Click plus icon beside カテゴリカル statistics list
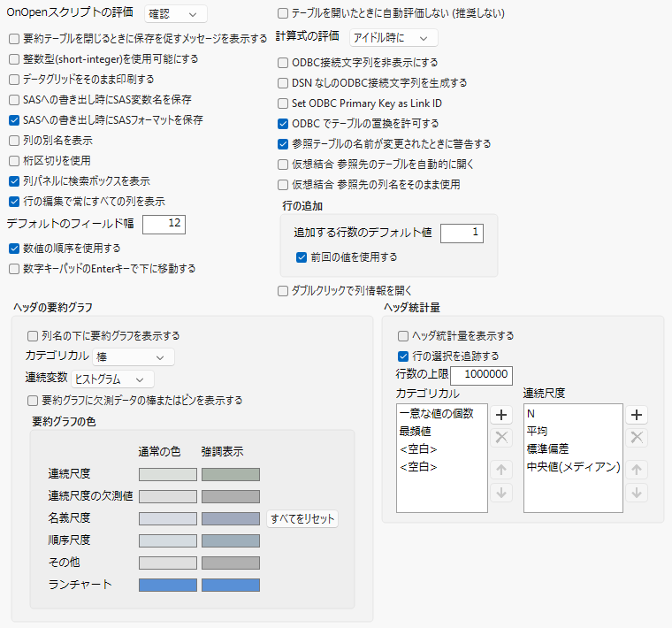This screenshot has height=628, width=672. tap(501, 415)
